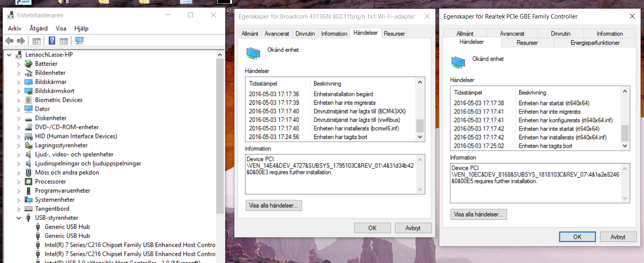644x263 pixels.
Task: Select 'Enheten har installerats (bcmwl6.inf)' event row
Action: pyautogui.click(x=330, y=128)
